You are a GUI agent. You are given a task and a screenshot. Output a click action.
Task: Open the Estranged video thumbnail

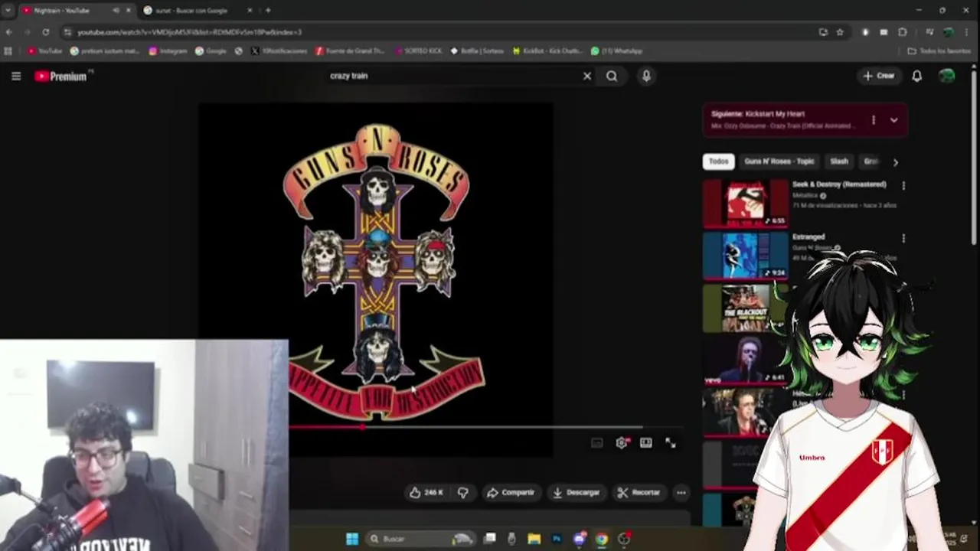point(745,255)
